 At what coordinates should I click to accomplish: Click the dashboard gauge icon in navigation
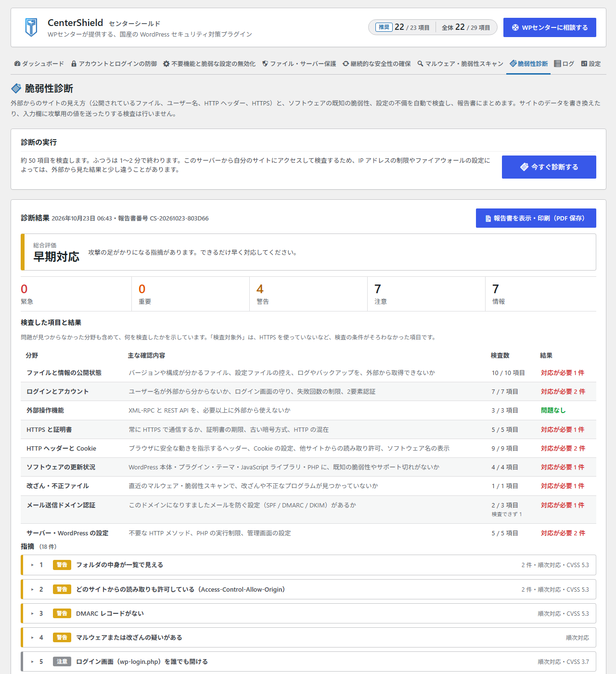17,64
